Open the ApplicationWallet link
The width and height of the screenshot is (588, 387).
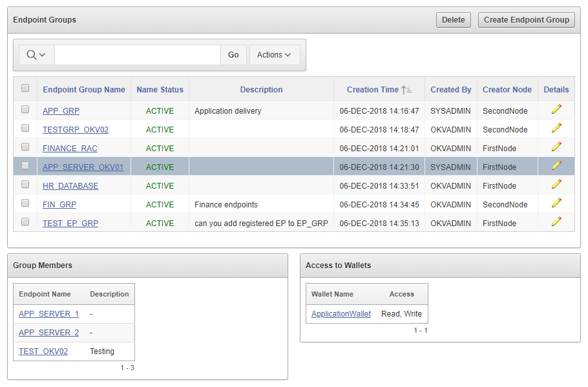(341, 313)
